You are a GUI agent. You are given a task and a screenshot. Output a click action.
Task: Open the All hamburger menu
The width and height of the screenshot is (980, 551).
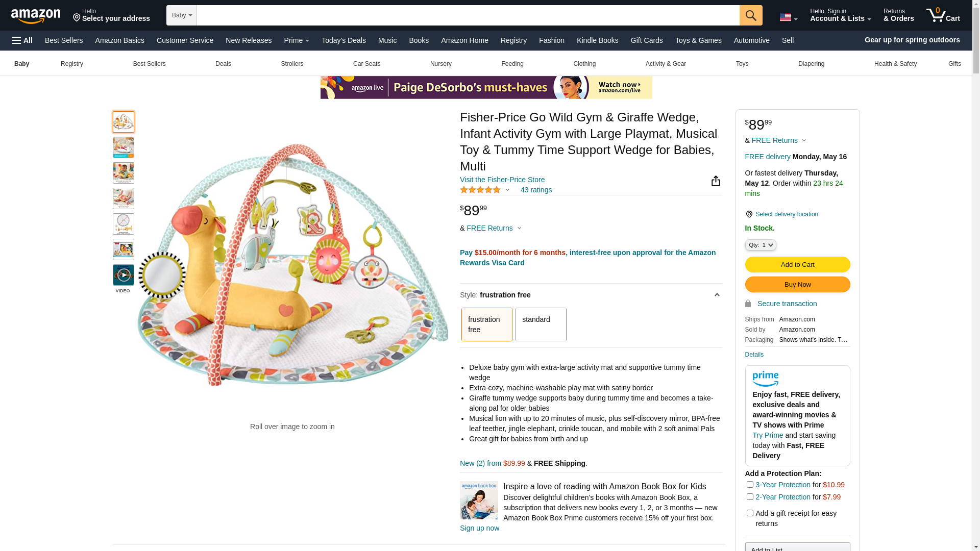point(22,40)
